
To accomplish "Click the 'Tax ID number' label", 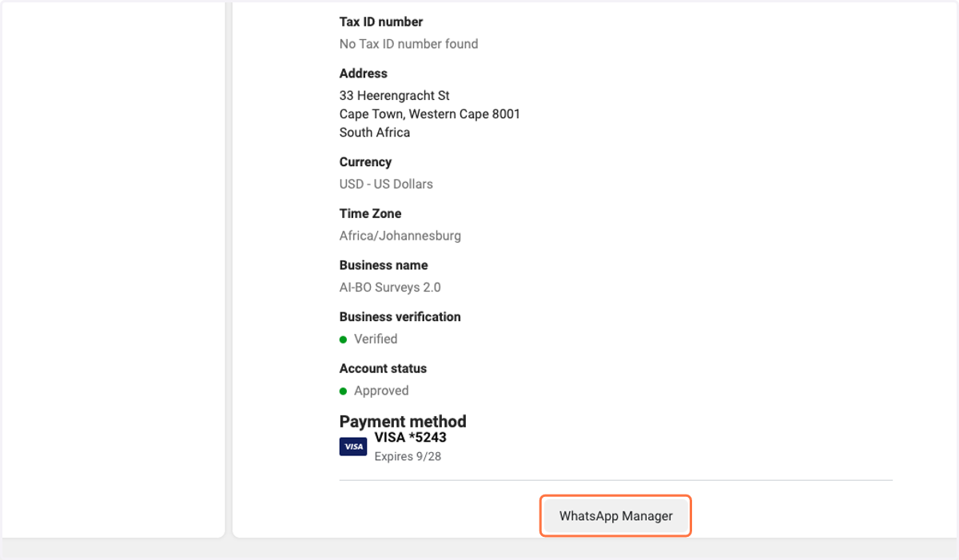I will click(x=381, y=22).
